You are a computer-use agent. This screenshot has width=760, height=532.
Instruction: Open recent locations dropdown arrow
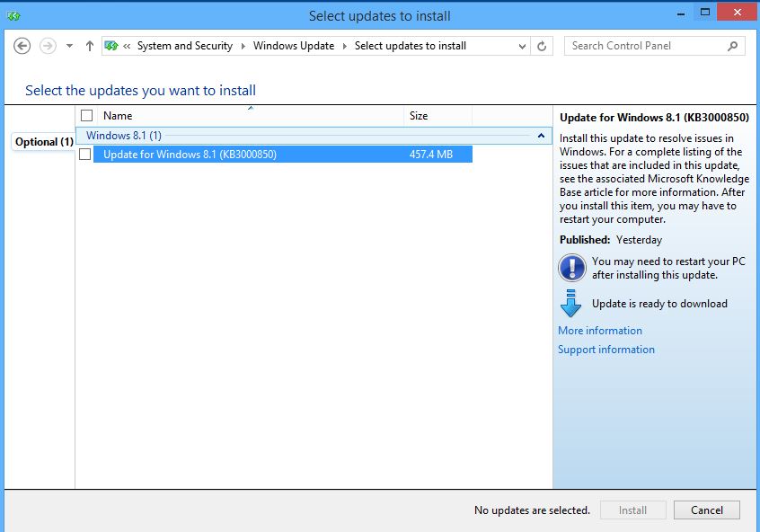pyautogui.click(x=69, y=46)
